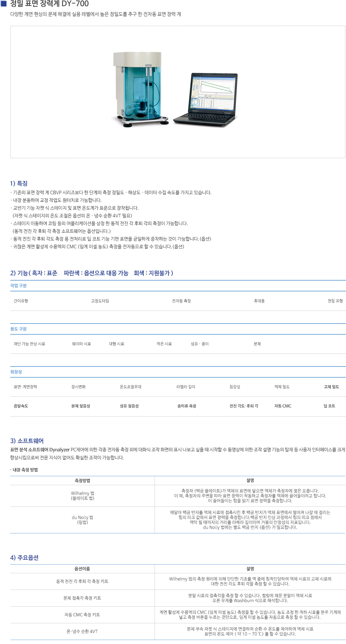Select the '용도 구분' category label
The image size is (346, 644).
pos(19,329)
